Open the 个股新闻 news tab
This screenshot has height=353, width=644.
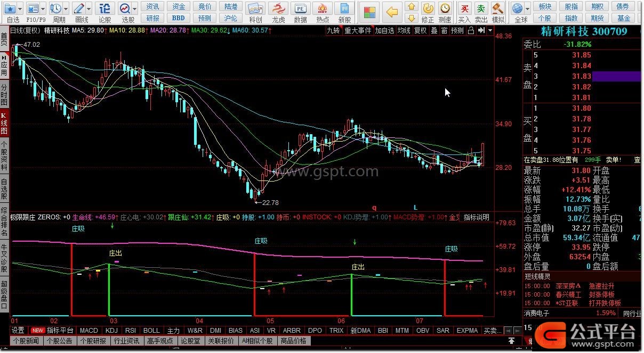[x=26, y=341]
